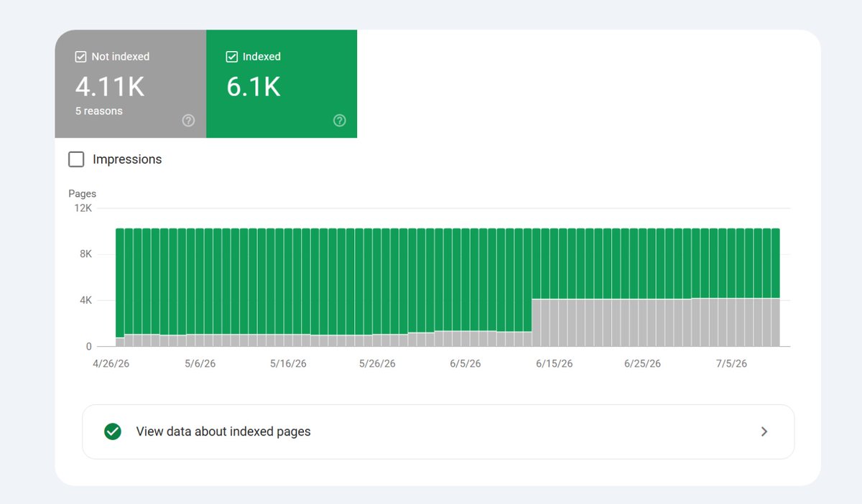The image size is (862, 504).
Task: Click the 8K axis label
Action: tap(86, 254)
